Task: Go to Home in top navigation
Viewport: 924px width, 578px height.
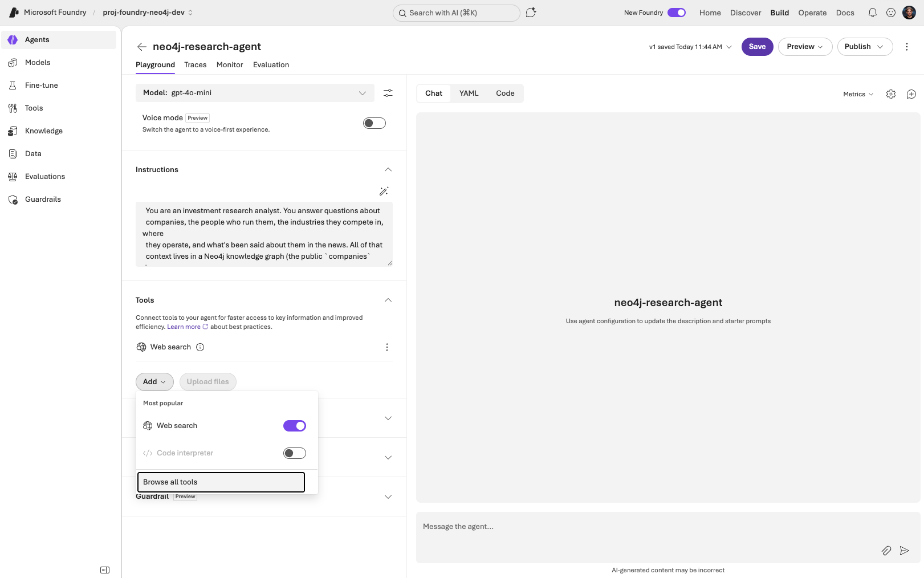Action: [x=710, y=13]
